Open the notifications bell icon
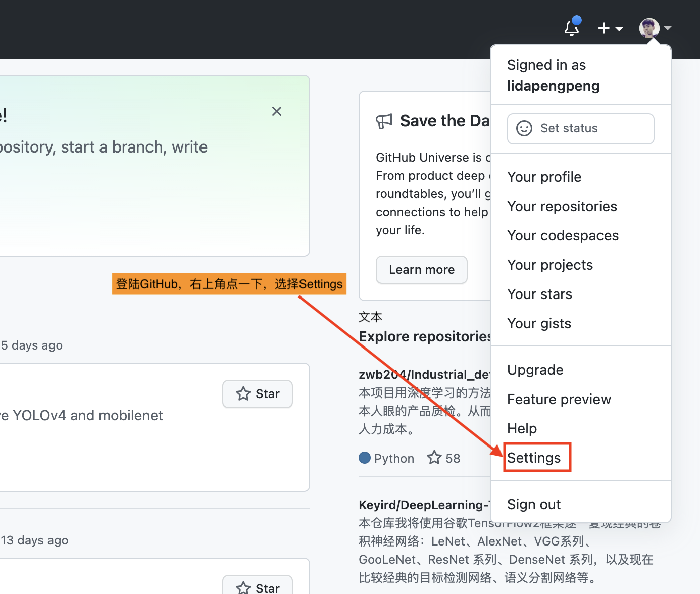The width and height of the screenshot is (700, 594). coord(572,28)
